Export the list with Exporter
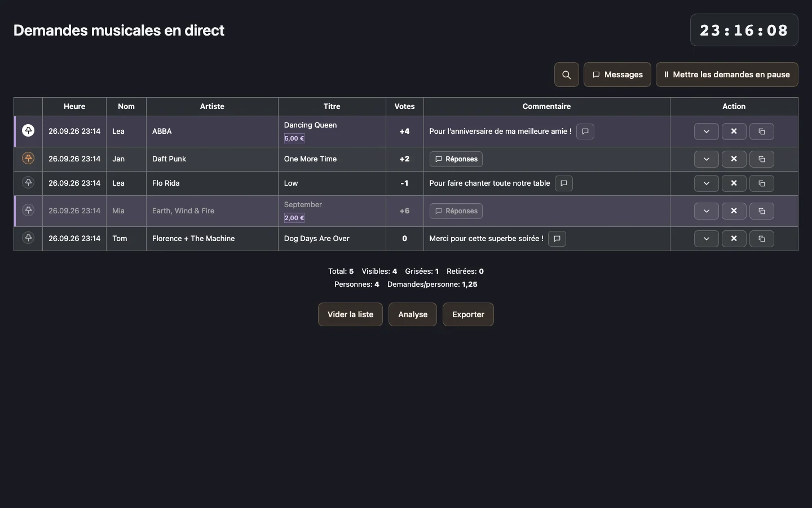Image resolution: width=812 pixels, height=508 pixels. pos(468,314)
